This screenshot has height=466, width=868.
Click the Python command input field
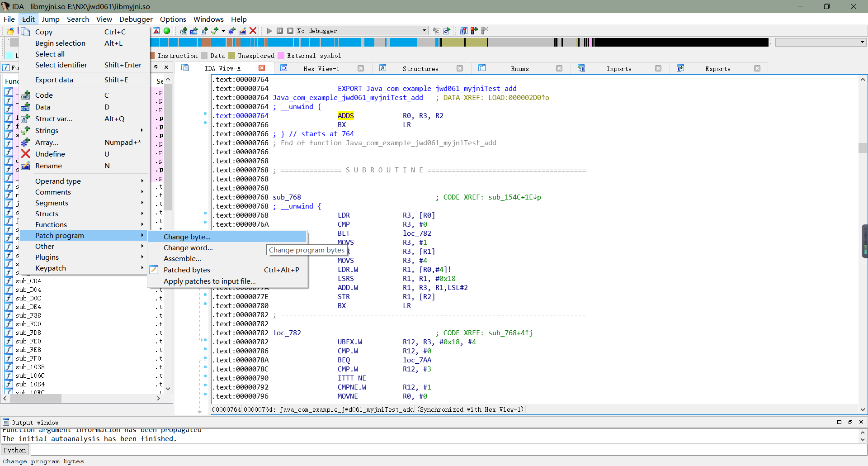[448, 450]
